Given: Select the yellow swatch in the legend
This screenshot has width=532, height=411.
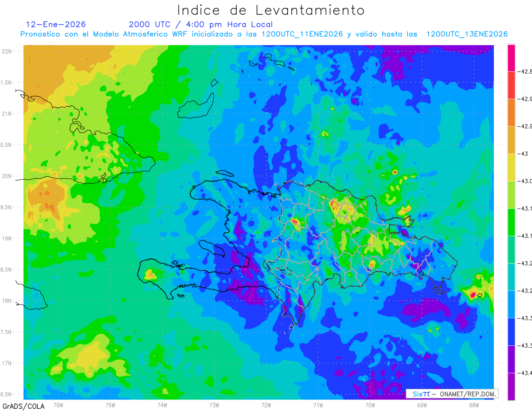Looking at the screenshot, I should (511, 168).
